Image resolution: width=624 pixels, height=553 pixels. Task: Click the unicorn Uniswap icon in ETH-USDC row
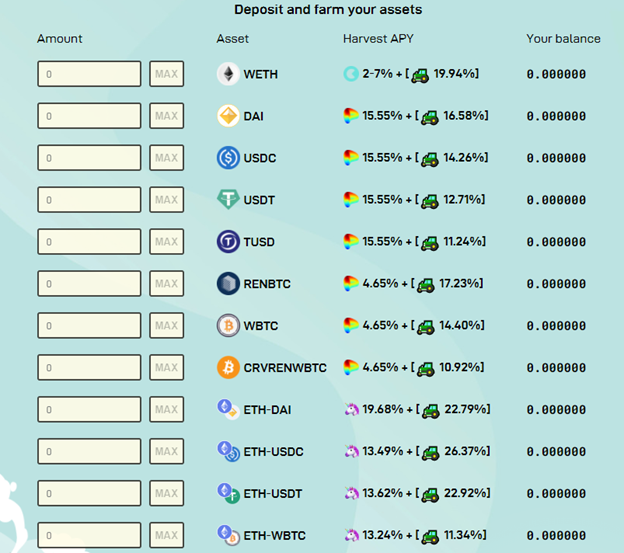pyautogui.click(x=351, y=451)
